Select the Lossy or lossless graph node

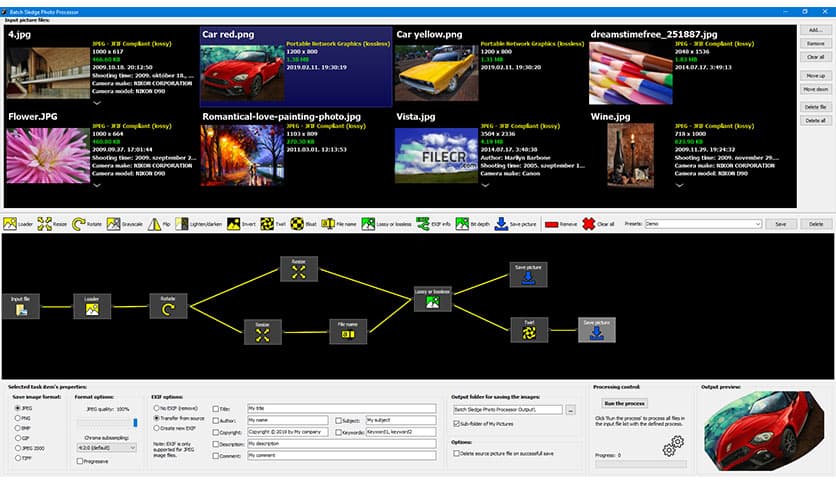pyautogui.click(x=432, y=300)
